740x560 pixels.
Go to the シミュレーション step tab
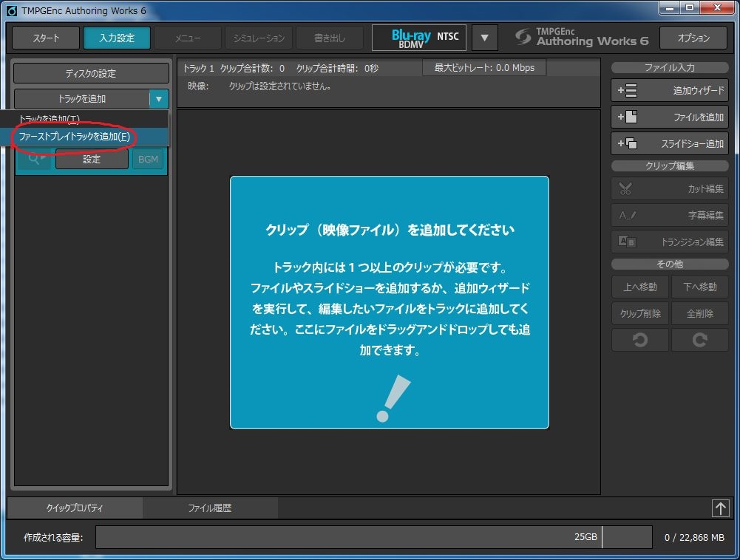(259, 38)
